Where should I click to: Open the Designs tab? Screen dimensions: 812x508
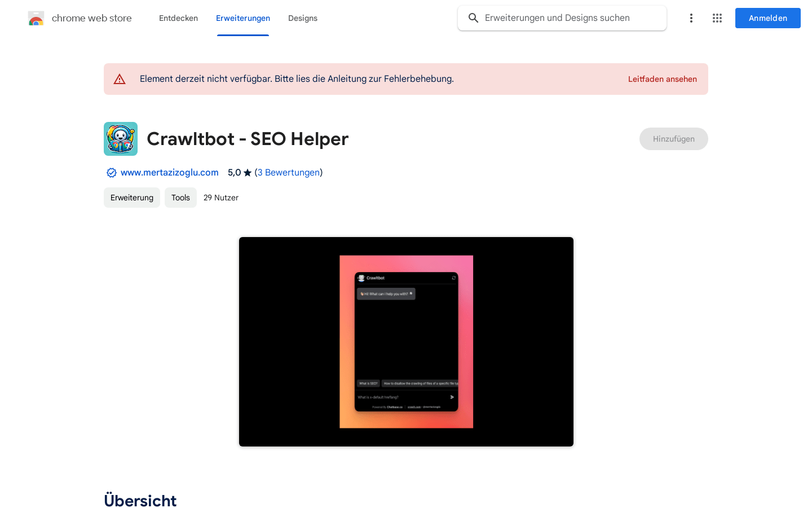pos(303,18)
